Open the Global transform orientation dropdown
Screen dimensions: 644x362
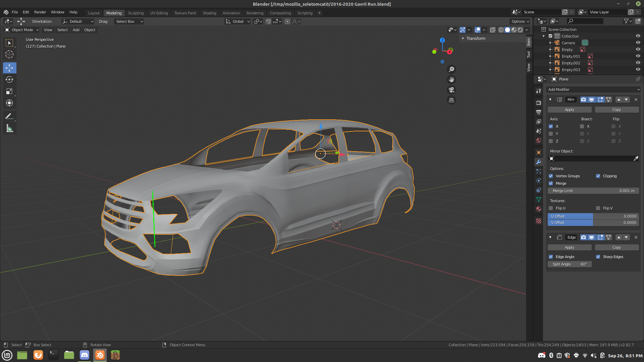(237, 21)
